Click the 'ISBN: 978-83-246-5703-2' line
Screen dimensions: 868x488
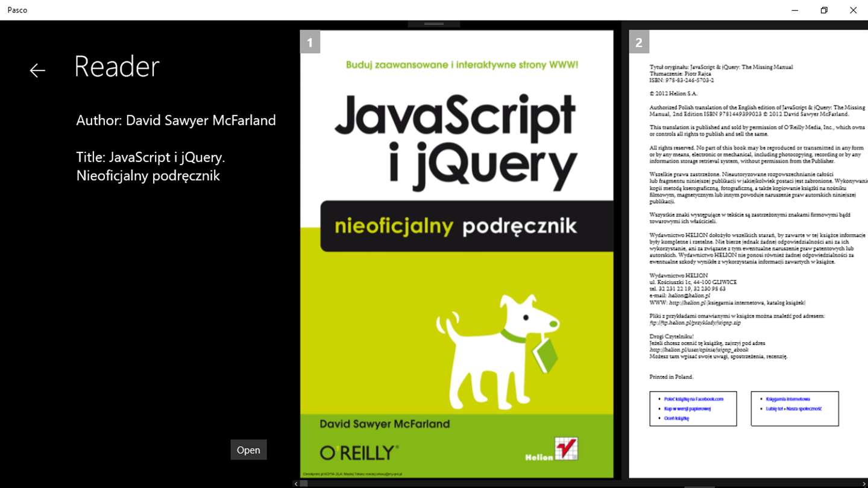point(682,80)
